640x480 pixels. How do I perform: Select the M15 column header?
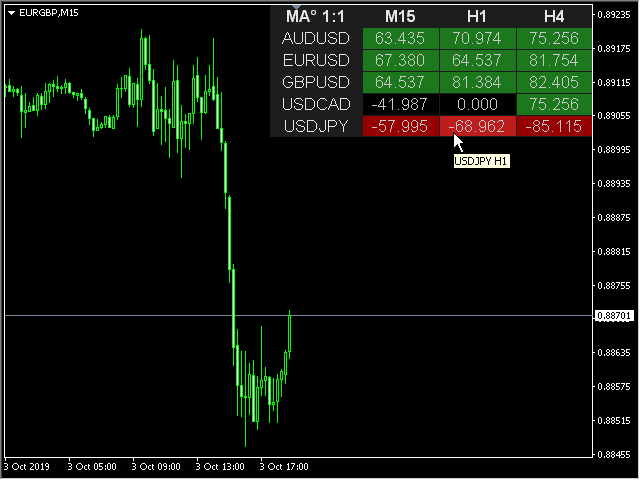coord(400,16)
